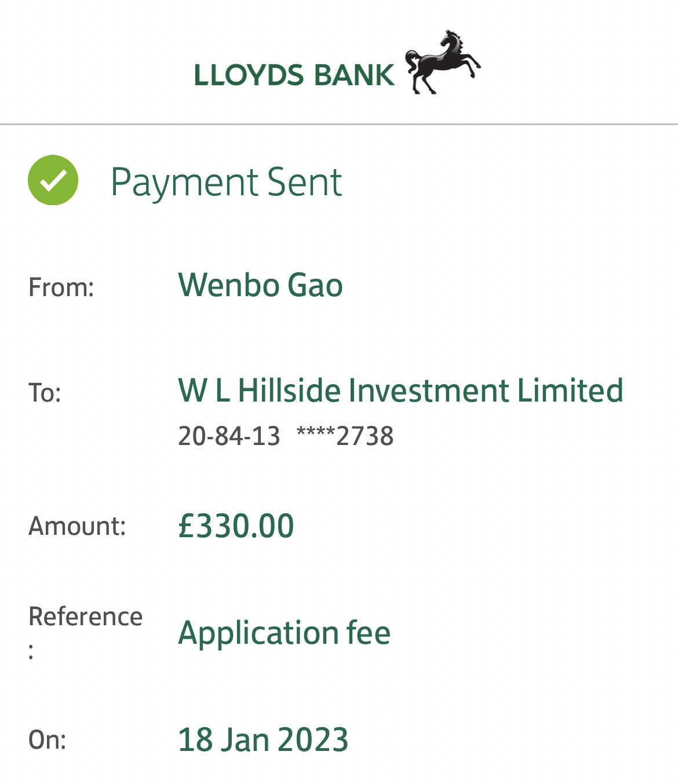
Task: Click the horizontal divider under the header
Action: [339, 124]
